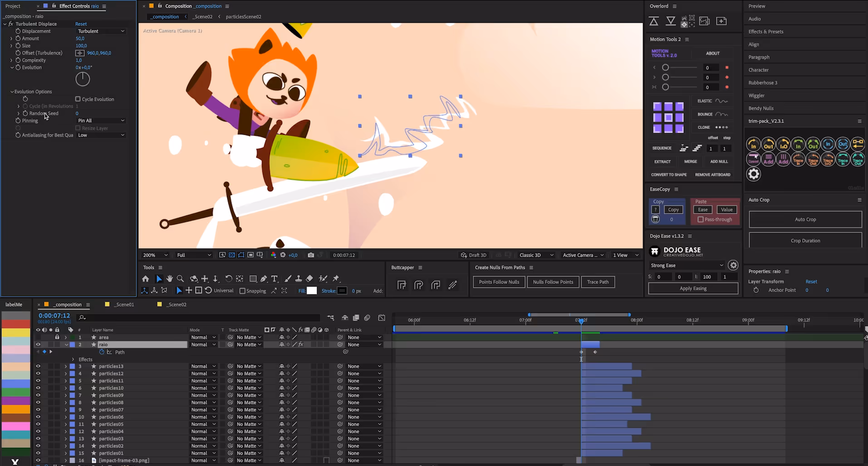Click trim-pack Convert icon
This screenshot has width=868, height=466.
pos(753,159)
